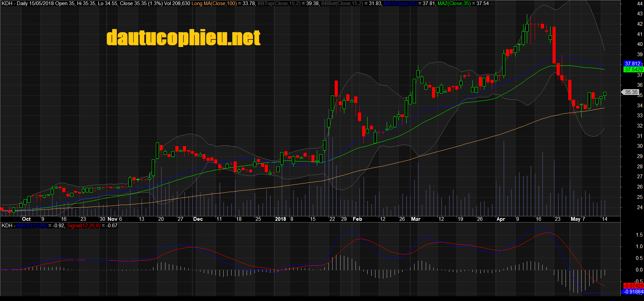Click the Oct label on date axis

[26, 219]
